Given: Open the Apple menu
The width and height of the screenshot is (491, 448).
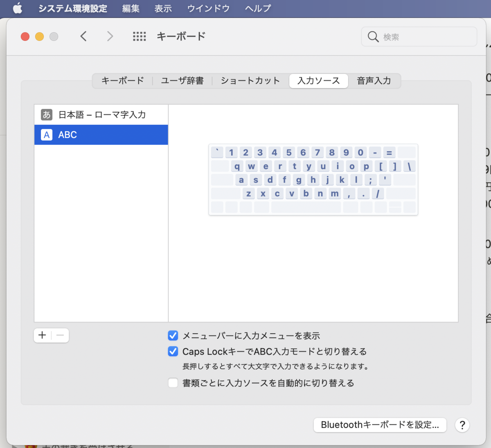Looking at the screenshot, I should [x=18, y=8].
